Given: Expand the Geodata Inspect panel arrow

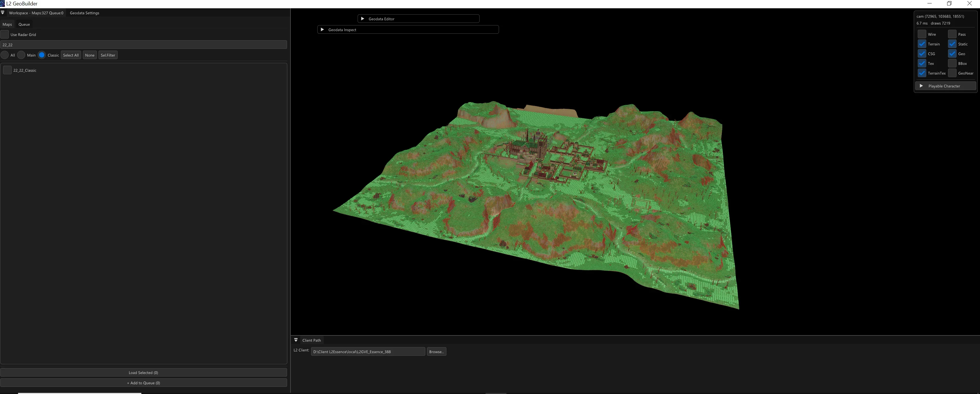Looking at the screenshot, I should pyautogui.click(x=322, y=30).
